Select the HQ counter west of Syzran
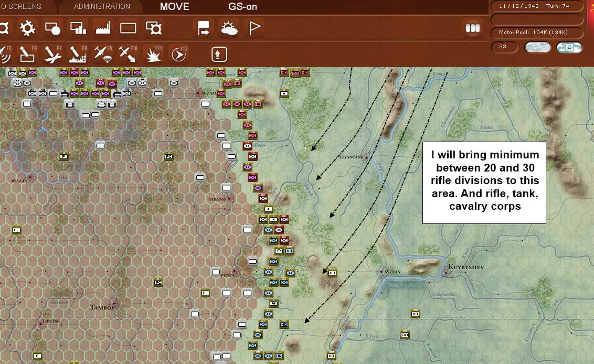This screenshot has width=594, height=364. click(x=332, y=273)
